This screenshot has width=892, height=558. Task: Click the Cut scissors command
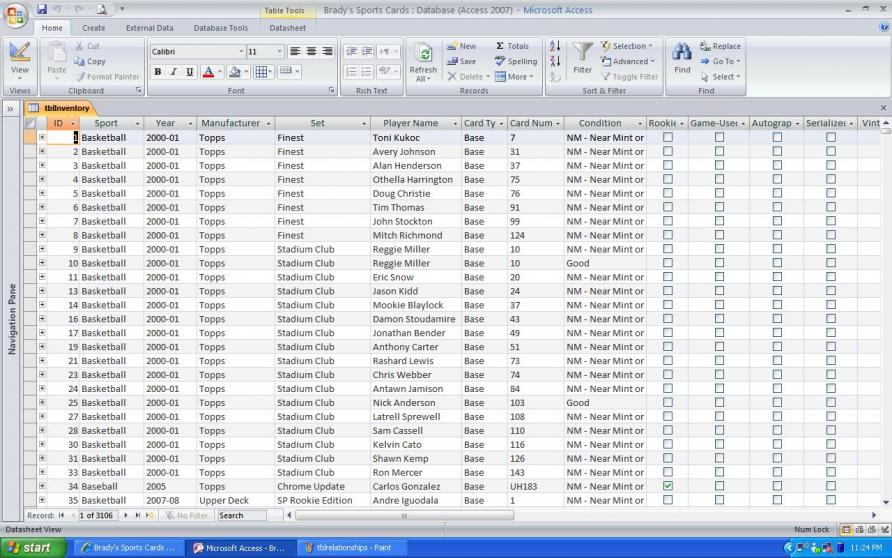87,46
